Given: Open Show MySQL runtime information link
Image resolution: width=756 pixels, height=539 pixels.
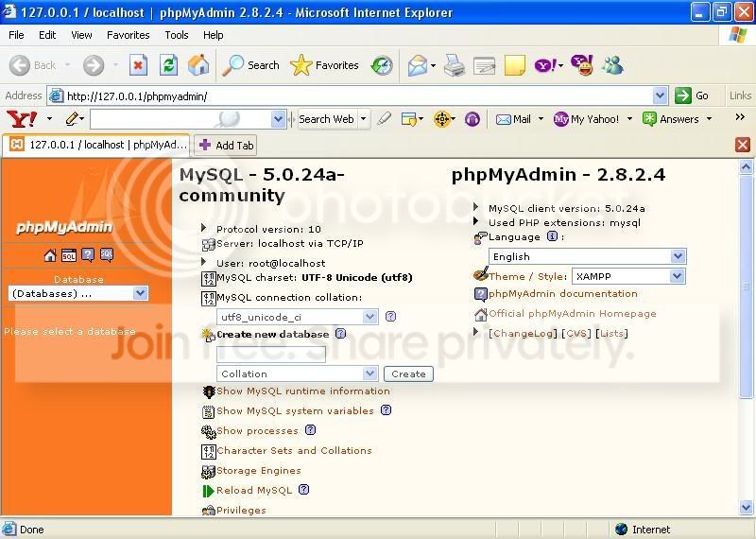Looking at the screenshot, I should (302, 391).
